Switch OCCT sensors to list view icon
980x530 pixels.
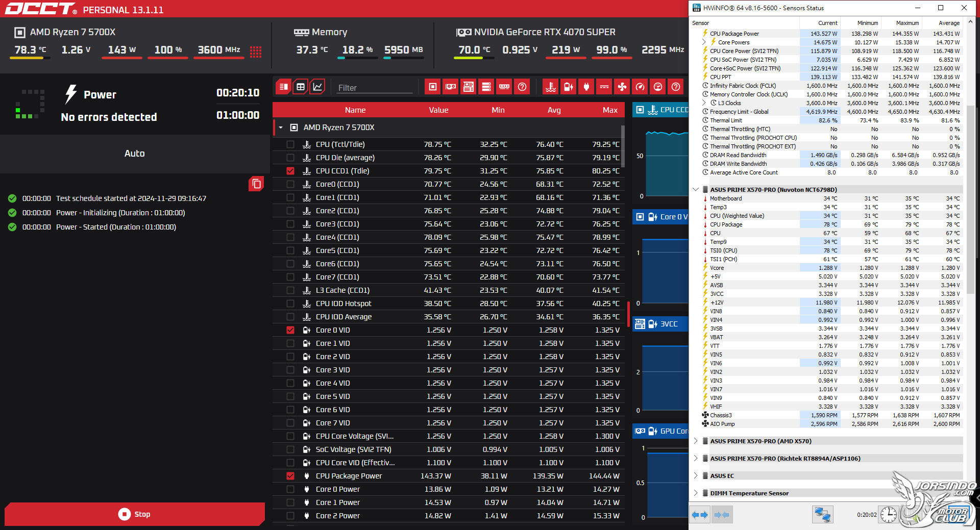click(x=284, y=87)
